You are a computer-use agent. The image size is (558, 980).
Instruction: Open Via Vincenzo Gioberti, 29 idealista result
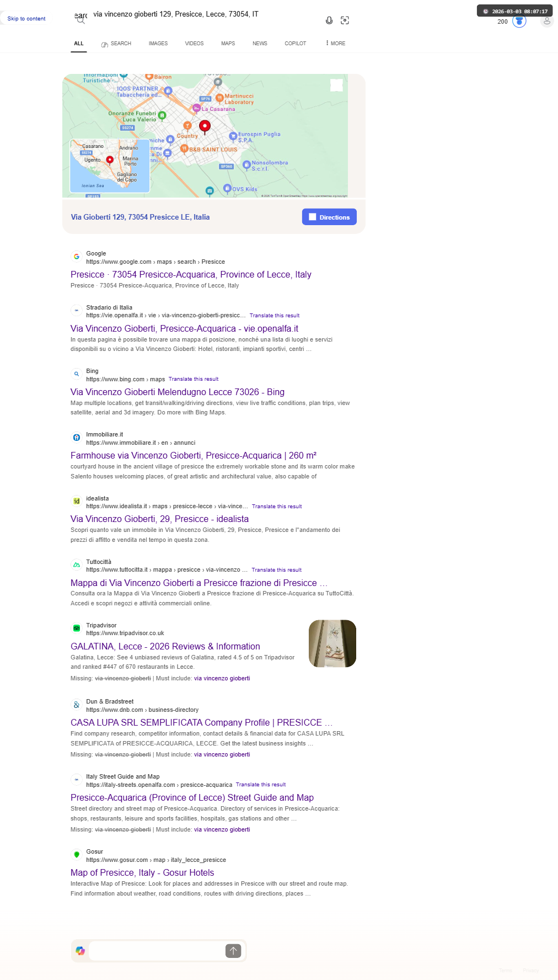point(159,519)
